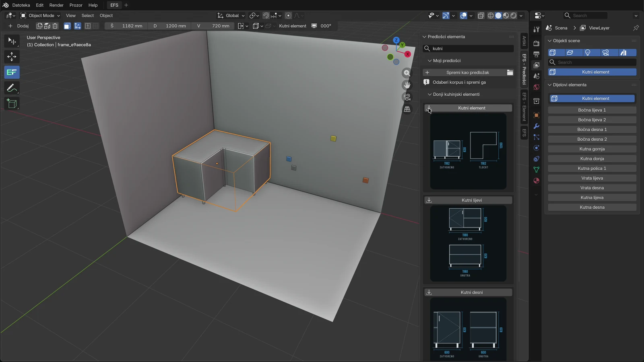
Task: Toggle snapping magnet icon
Action: coord(266,16)
